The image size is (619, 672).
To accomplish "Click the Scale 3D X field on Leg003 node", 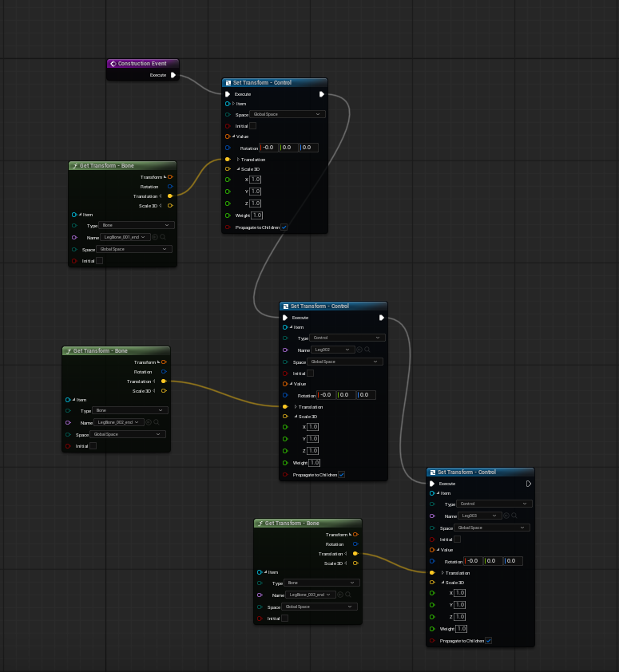I will (x=459, y=593).
